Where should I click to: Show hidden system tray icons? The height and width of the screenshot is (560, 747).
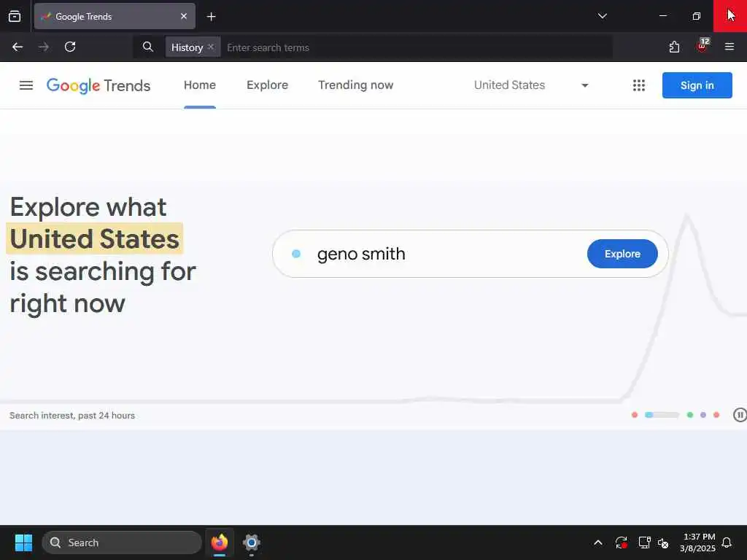pyautogui.click(x=598, y=542)
